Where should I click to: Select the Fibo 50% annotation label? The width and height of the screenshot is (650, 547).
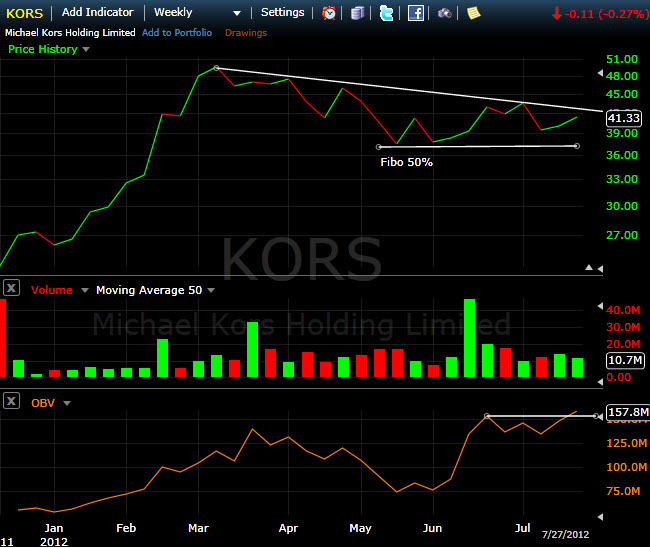[407, 162]
